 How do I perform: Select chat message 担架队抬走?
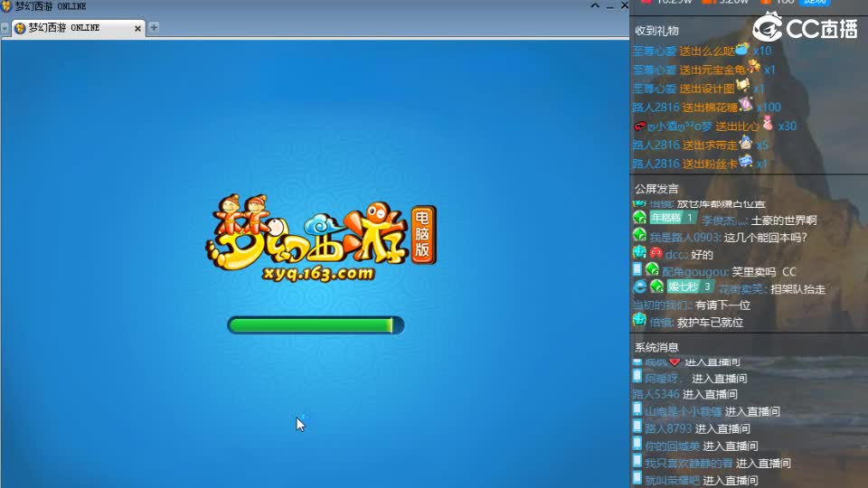pos(797,289)
